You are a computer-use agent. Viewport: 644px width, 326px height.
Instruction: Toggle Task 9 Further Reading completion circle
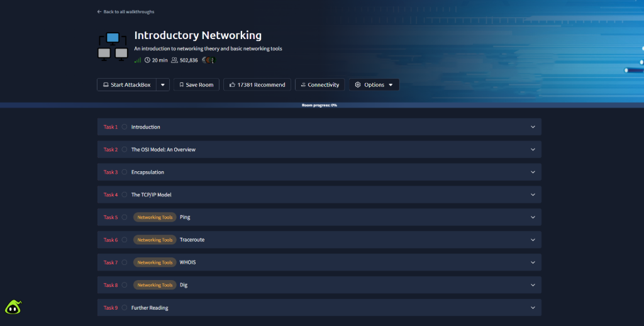tap(125, 308)
